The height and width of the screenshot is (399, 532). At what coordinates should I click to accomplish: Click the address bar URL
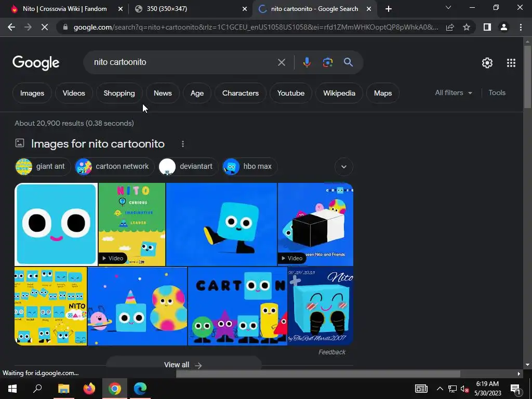click(x=256, y=27)
